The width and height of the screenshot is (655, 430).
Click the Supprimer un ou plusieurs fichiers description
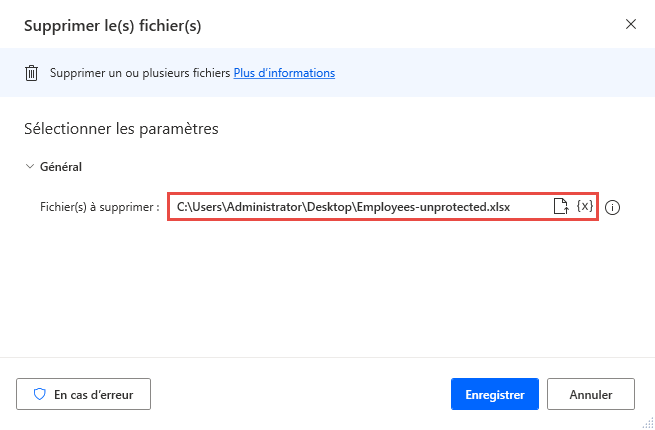click(140, 73)
